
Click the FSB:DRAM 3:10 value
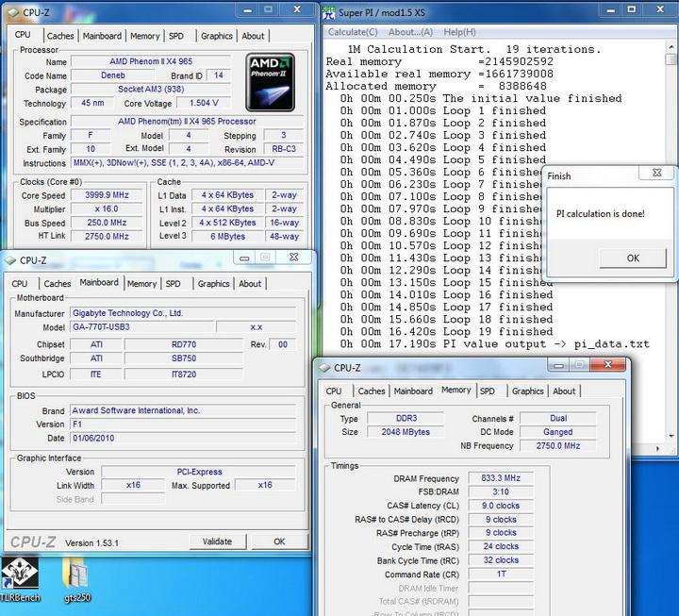(x=501, y=491)
